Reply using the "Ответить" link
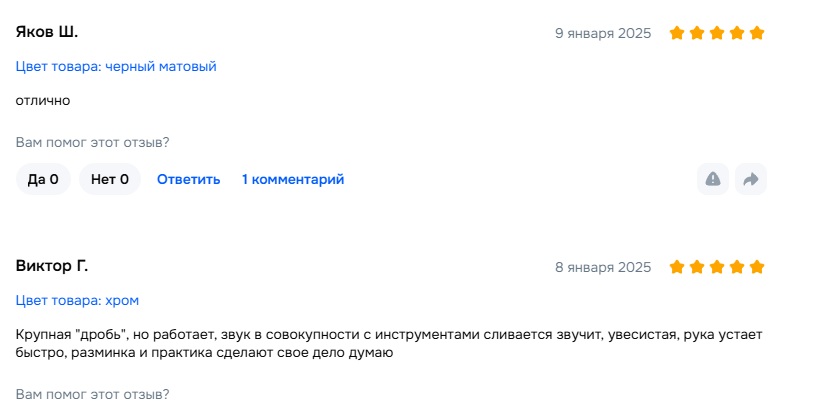This screenshot has width=824, height=407. [x=188, y=179]
